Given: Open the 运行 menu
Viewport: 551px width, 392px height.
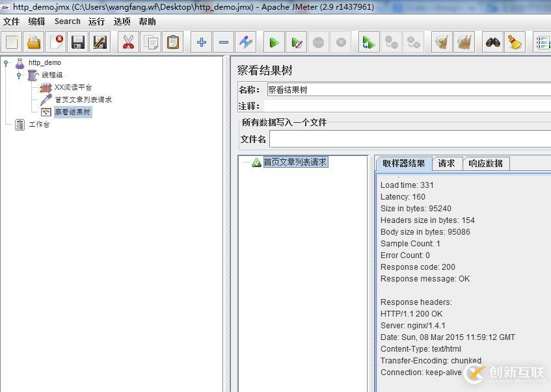Looking at the screenshot, I should pyautogui.click(x=97, y=21).
